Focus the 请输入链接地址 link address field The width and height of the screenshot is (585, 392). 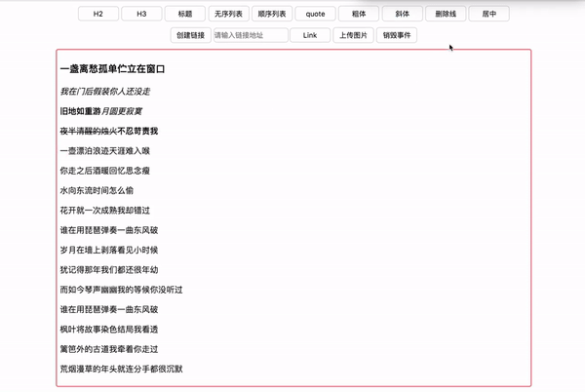[251, 35]
